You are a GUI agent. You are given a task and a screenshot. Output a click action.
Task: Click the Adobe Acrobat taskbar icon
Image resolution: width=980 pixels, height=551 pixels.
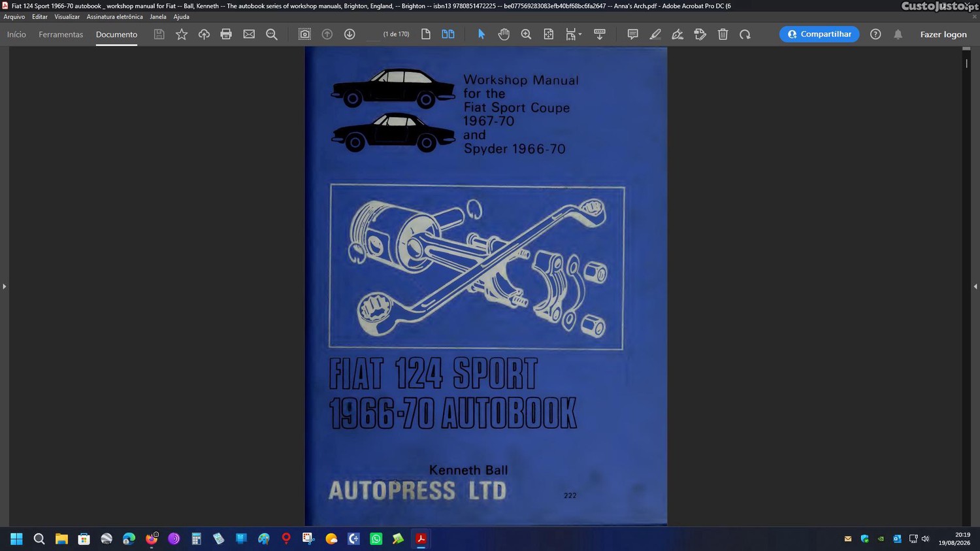[x=421, y=539]
